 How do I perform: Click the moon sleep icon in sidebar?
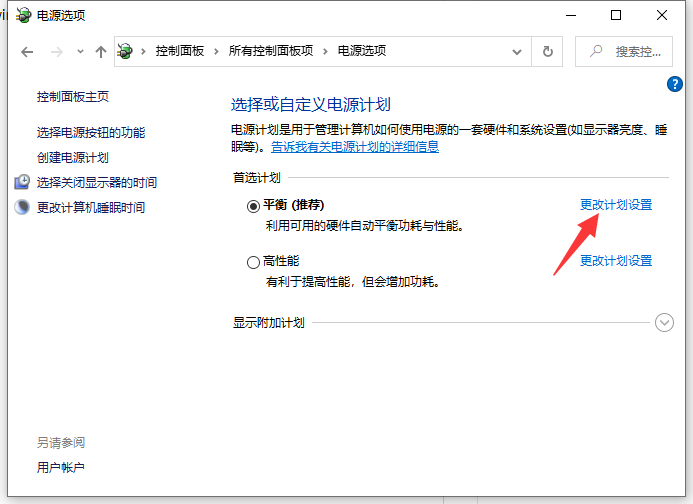[x=22, y=206]
